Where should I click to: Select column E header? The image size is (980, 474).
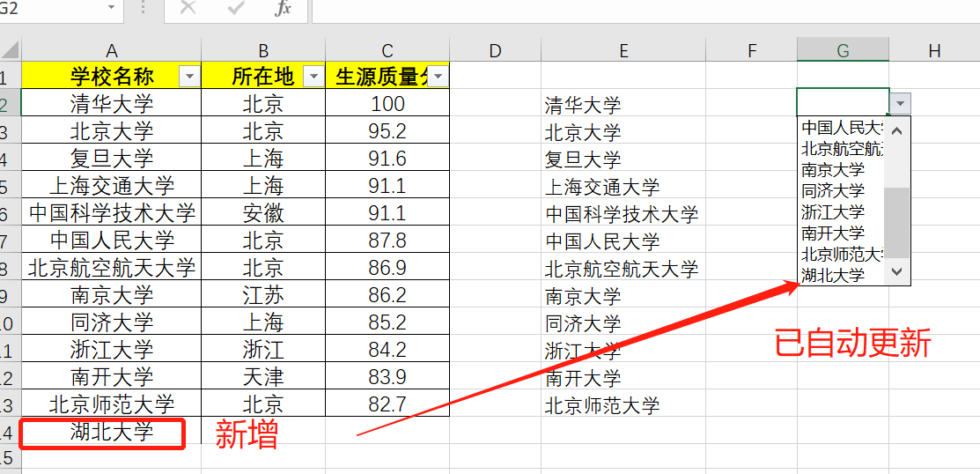623,50
